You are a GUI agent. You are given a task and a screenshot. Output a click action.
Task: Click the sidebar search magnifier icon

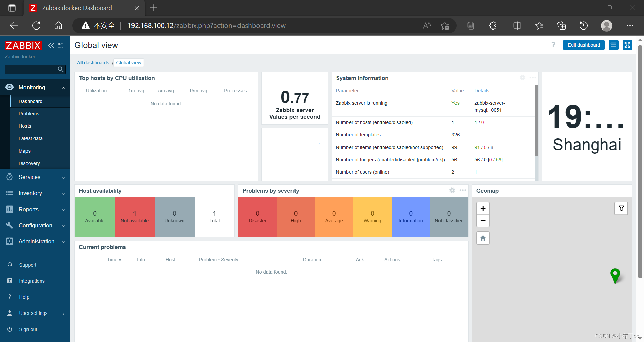tap(61, 69)
